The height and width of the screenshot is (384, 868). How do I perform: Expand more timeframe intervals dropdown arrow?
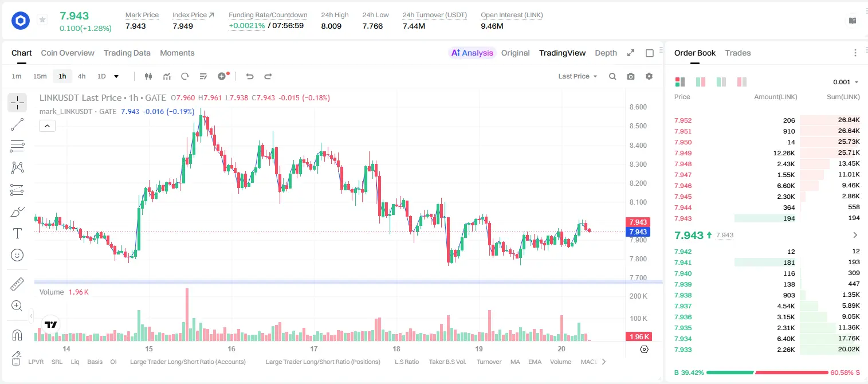(116, 76)
